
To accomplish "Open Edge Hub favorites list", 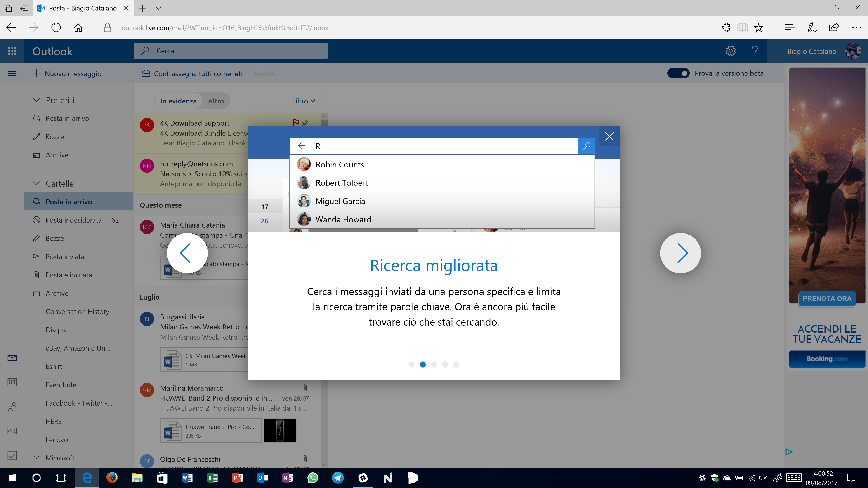I will pos(789,27).
